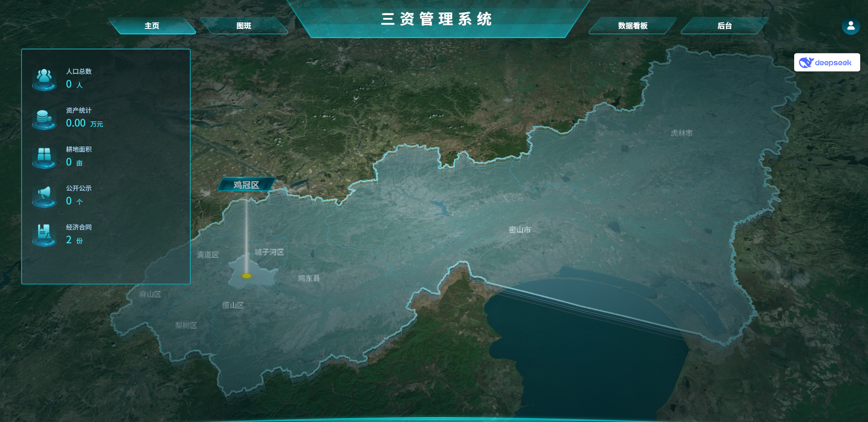Open the 后台 tab
This screenshot has width=868, height=422.
tap(724, 26)
